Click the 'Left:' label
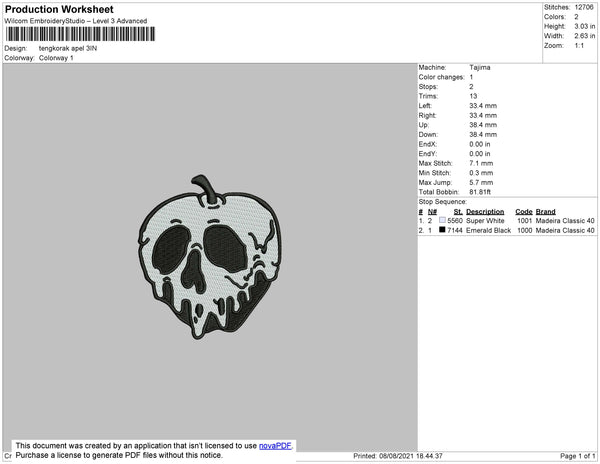Screen dimensions: 600x464 [x=425, y=106]
